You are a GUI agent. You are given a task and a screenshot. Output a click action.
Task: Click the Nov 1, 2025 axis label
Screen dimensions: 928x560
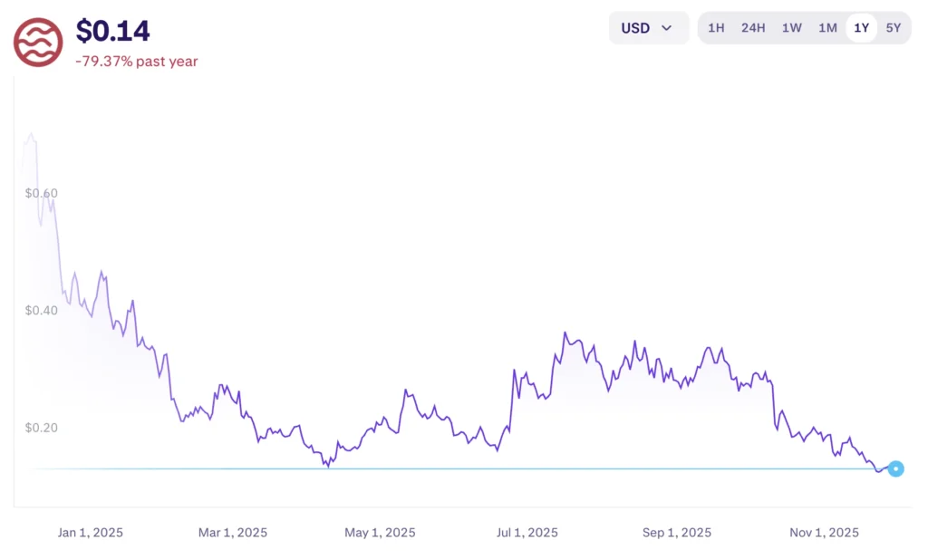pyautogui.click(x=824, y=533)
